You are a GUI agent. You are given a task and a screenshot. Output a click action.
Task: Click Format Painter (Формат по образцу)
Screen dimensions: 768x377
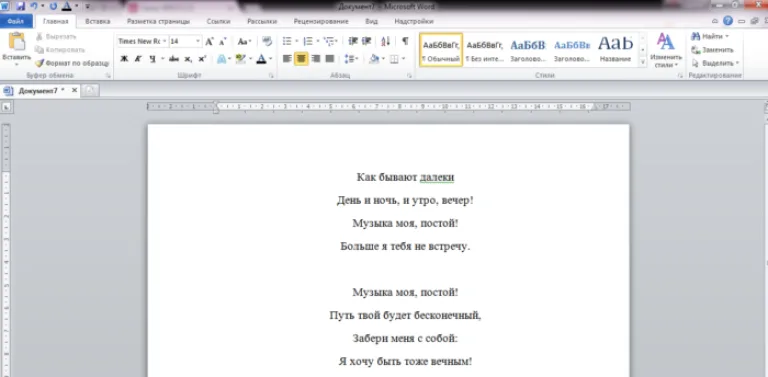[72, 63]
